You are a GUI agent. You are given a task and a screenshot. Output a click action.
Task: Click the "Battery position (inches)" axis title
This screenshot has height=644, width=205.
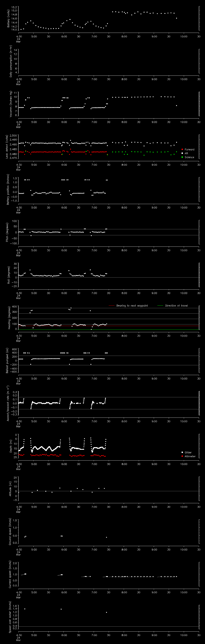click(8, 189)
